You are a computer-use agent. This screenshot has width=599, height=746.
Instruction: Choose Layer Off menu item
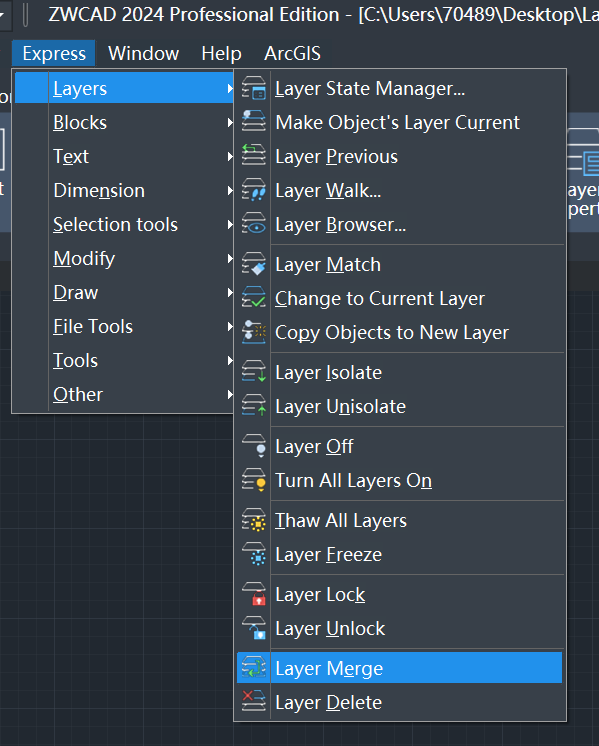[x=400, y=446]
